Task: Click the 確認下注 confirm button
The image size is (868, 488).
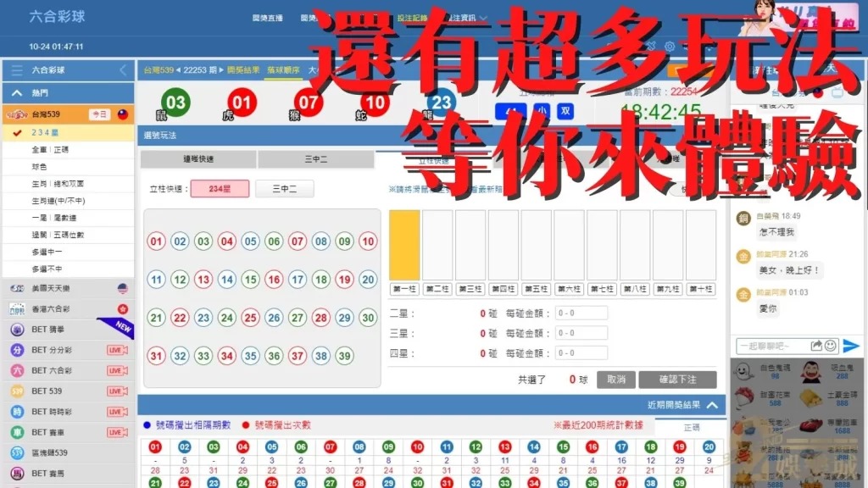Action: pyautogui.click(x=676, y=379)
